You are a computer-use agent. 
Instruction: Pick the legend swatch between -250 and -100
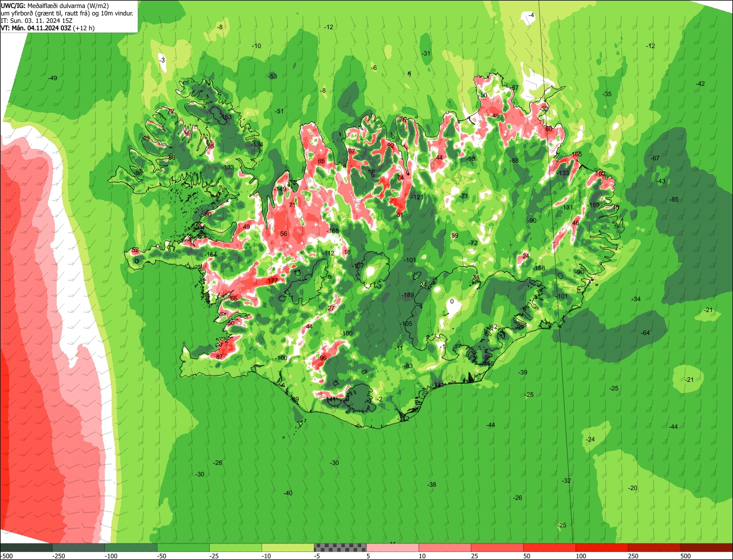pos(78,547)
